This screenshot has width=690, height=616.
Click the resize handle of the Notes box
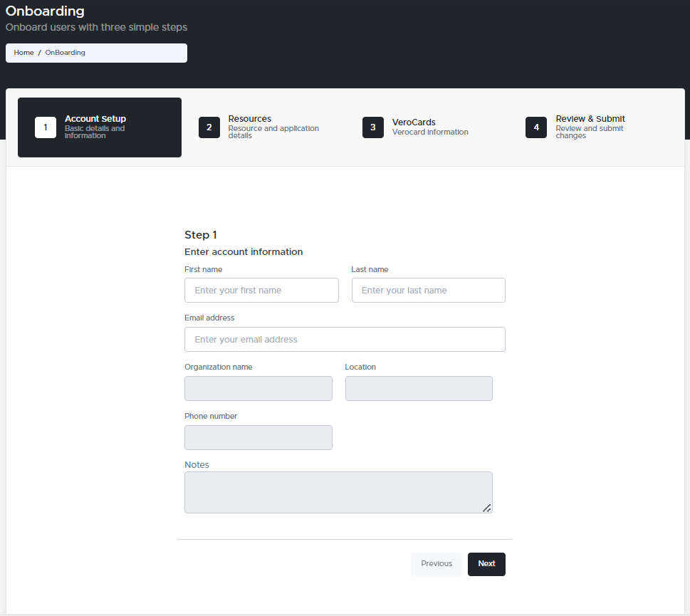click(487, 508)
